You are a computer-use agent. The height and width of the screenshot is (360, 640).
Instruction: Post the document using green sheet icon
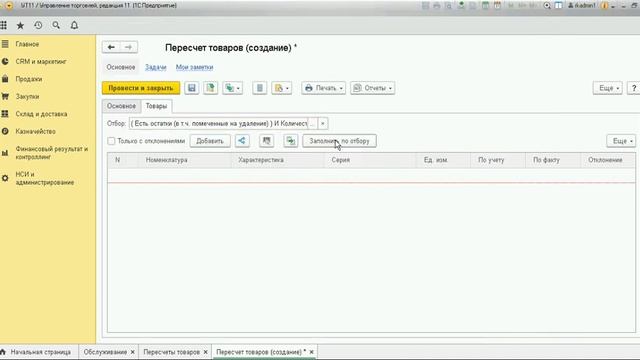pos(211,88)
